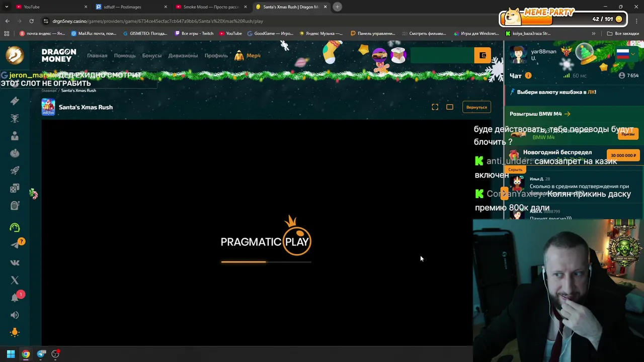
Task: Click site info icon in address bar
Action: coord(46,21)
